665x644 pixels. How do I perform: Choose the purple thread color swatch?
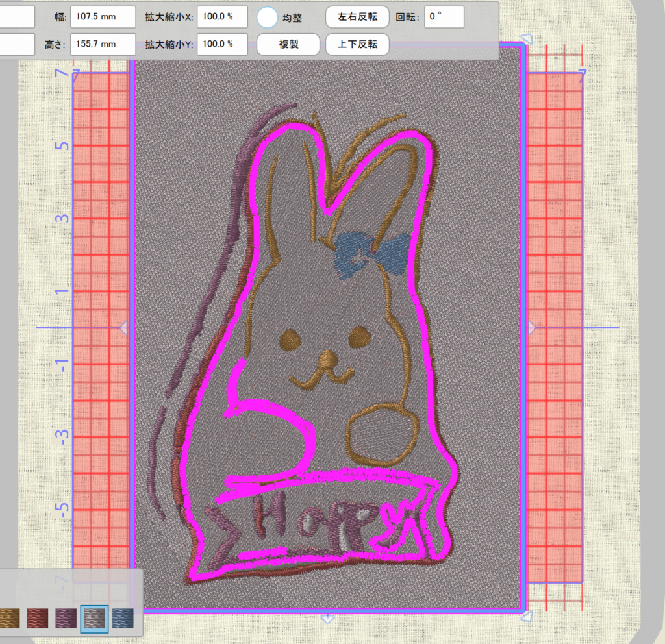(67, 618)
